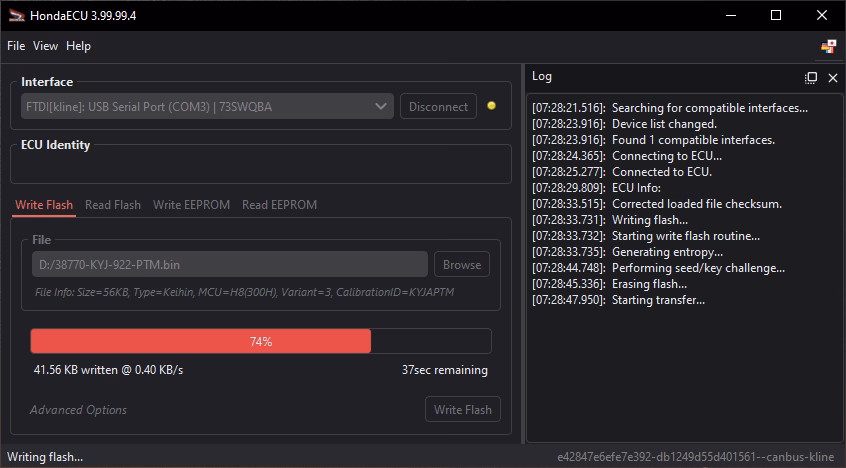The width and height of the screenshot is (846, 468).
Task: Switch to the Write EEPROM tab
Action: click(x=191, y=205)
